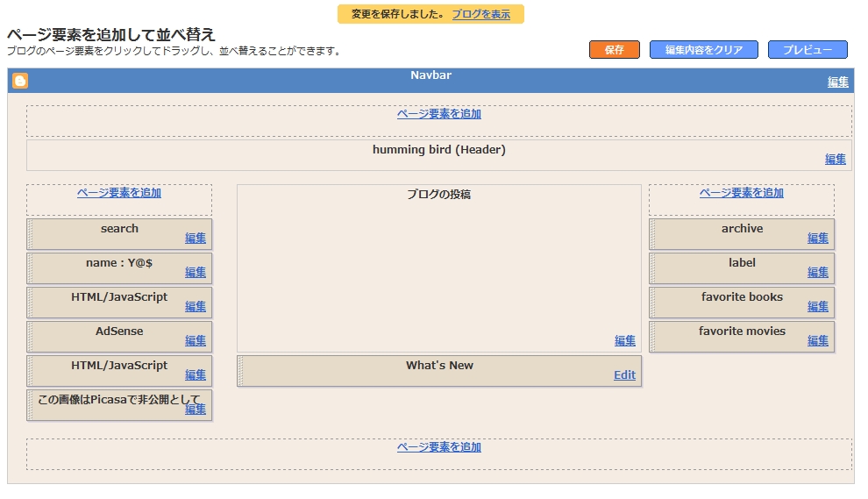Edit the name : Y@$ widget
Screen dimensions: 868x499
196,273
